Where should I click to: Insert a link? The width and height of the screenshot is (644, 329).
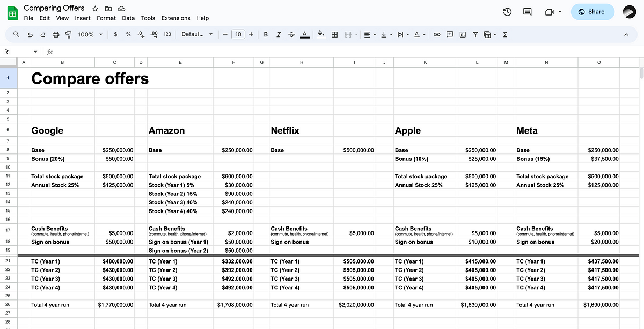[437, 34]
